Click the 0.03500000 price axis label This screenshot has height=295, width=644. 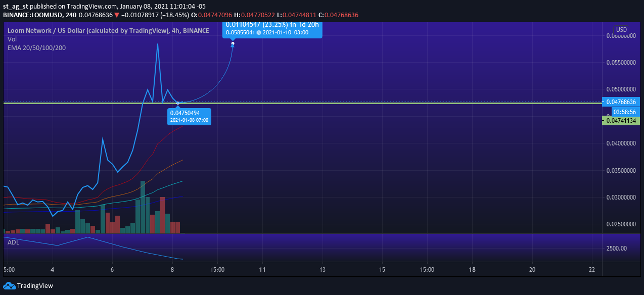click(621, 171)
